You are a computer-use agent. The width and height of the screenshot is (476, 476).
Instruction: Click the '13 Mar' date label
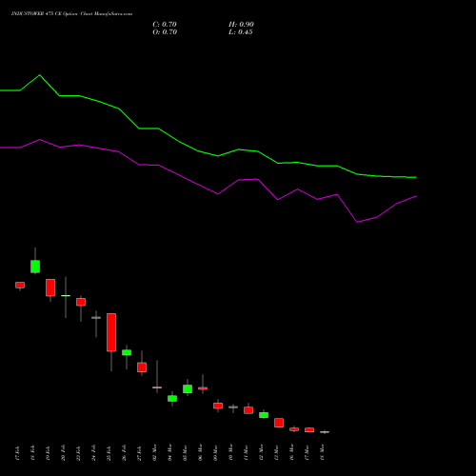(x=276, y=452)
